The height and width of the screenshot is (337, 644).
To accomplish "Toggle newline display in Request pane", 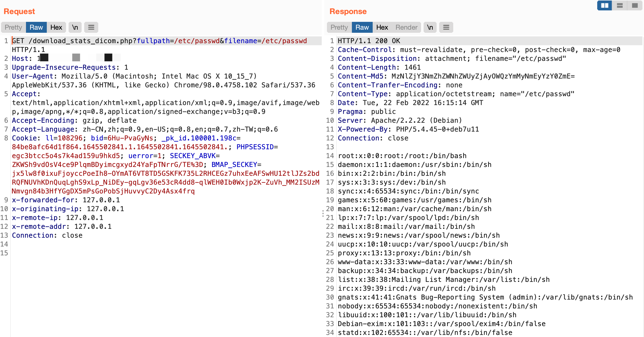I will click(75, 27).
